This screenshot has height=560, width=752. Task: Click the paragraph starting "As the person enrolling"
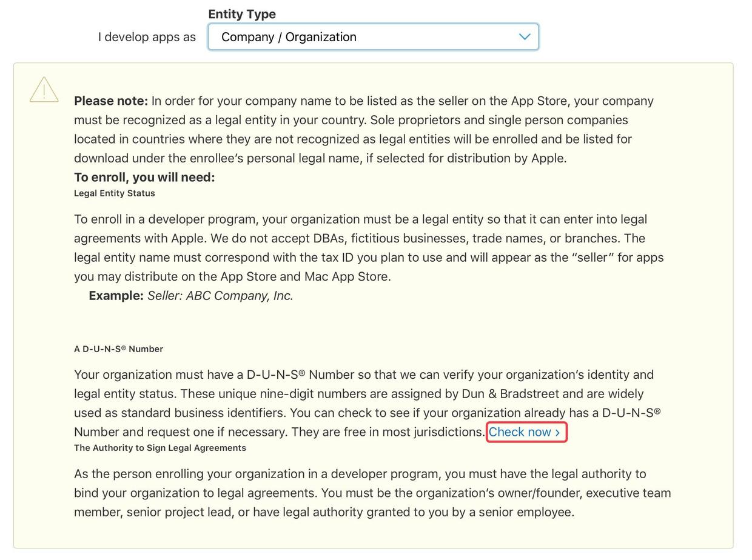click(x=372, y=493)
